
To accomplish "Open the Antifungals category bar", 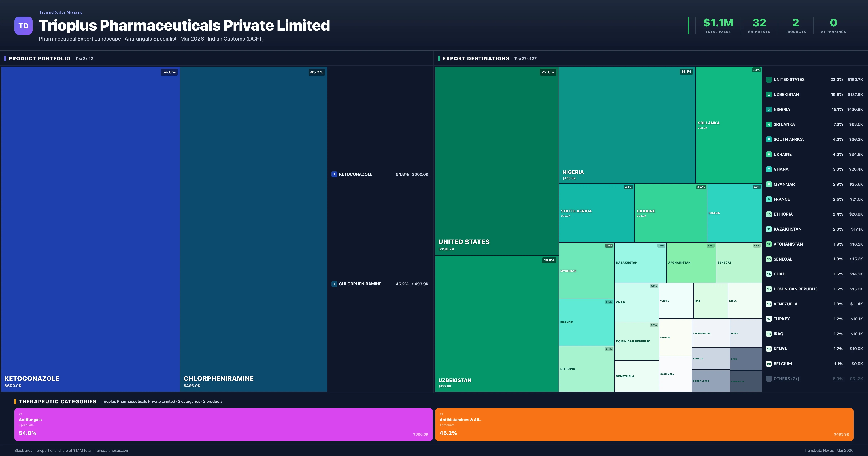I will (x=223, y=424).
